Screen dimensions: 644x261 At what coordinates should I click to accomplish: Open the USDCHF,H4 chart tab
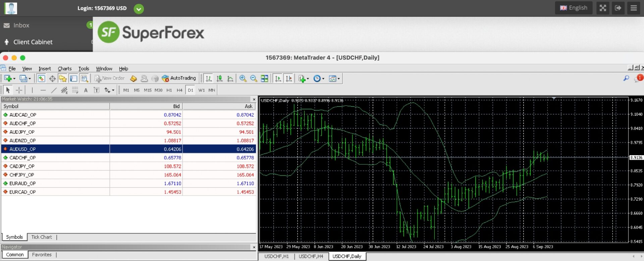click(311, 256)
